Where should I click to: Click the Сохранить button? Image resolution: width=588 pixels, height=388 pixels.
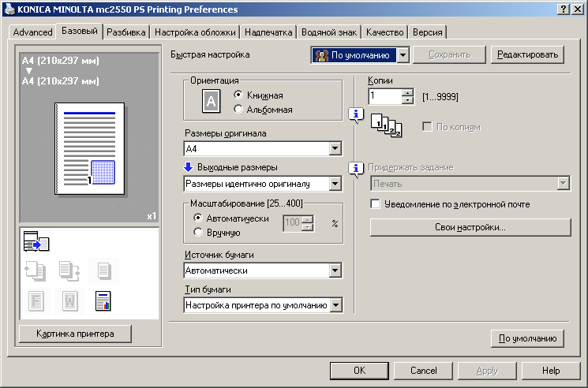[449, 54]
